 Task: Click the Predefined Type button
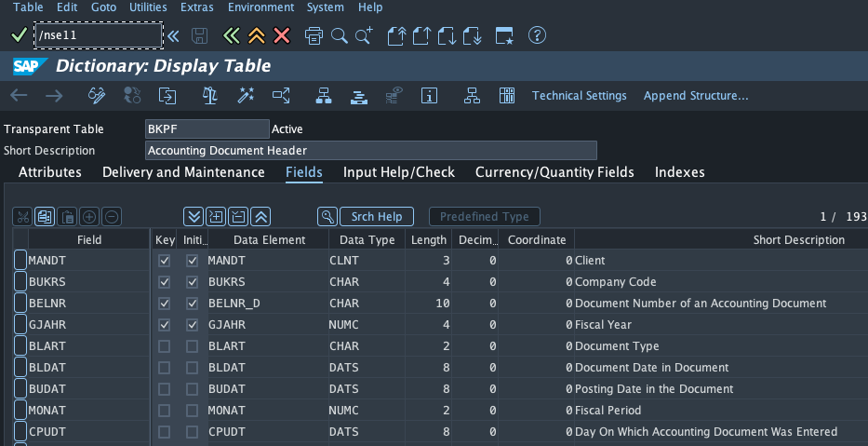tap(485, 217)
